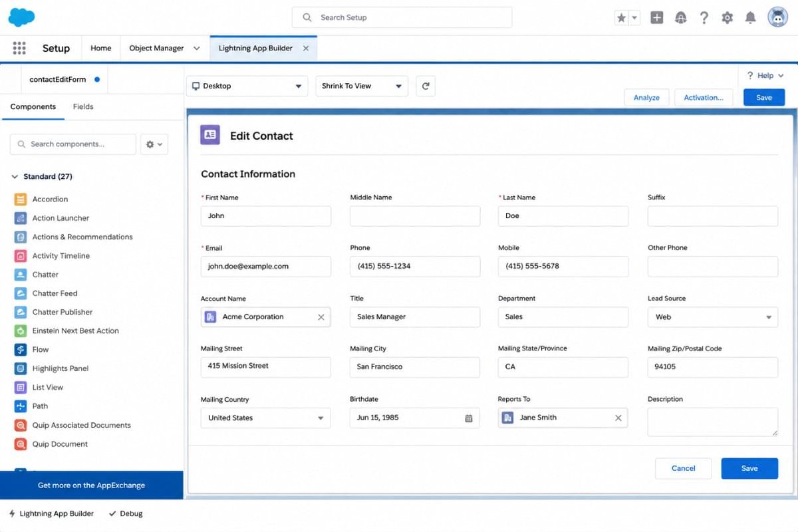
Task: Click the Favorites star icon
Action: (621, 18)
